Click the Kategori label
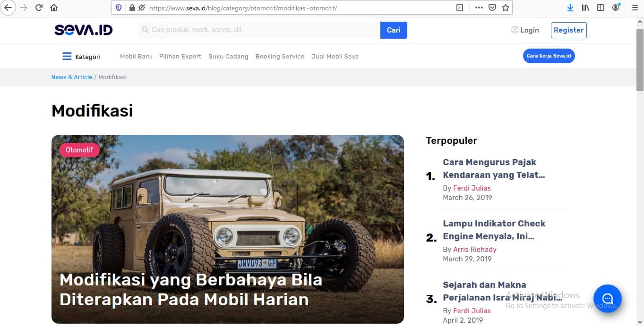The height and width of the screenshot is (326, 644). pos(88,57)
